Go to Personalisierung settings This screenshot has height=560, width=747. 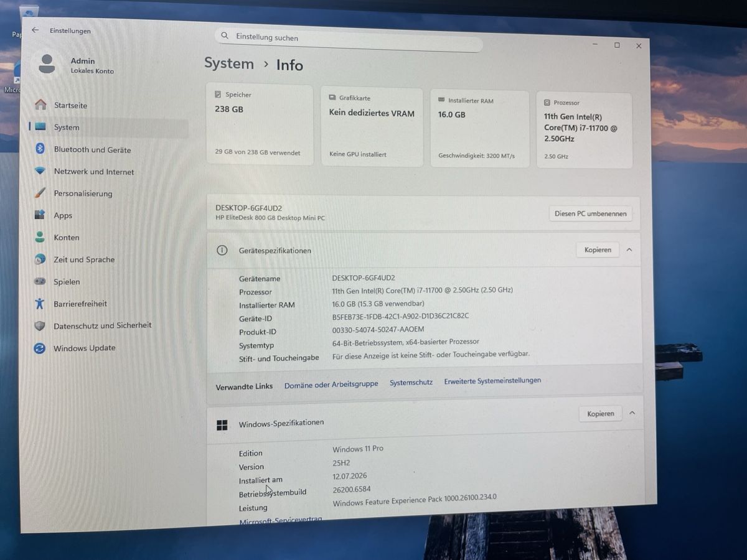coord(83,194)
